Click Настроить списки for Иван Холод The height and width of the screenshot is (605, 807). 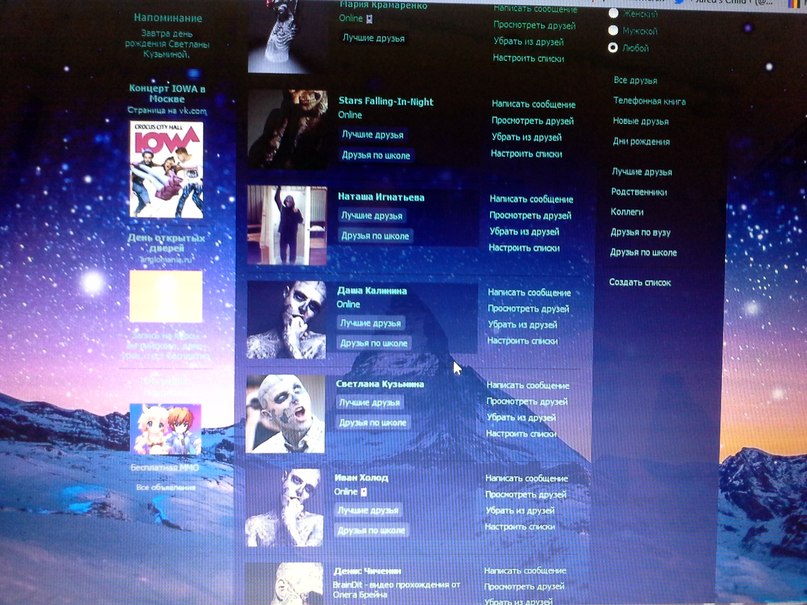pos(519,527)
